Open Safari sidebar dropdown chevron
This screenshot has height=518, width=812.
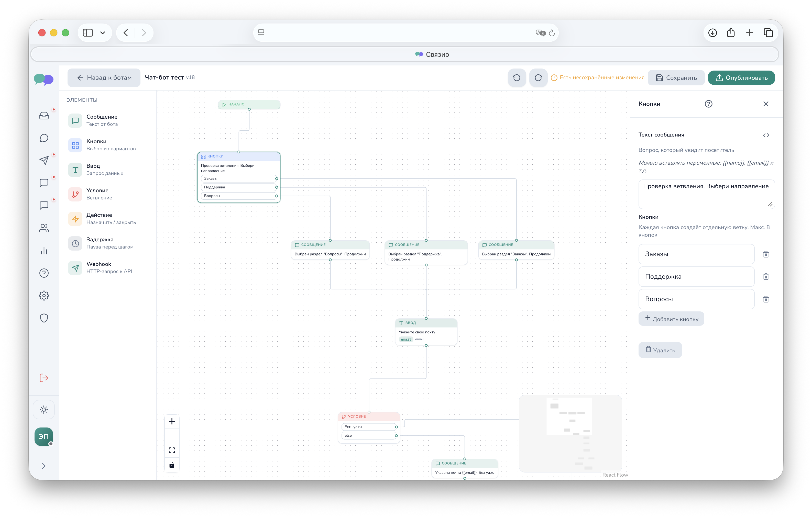click(x=103, y=33)
